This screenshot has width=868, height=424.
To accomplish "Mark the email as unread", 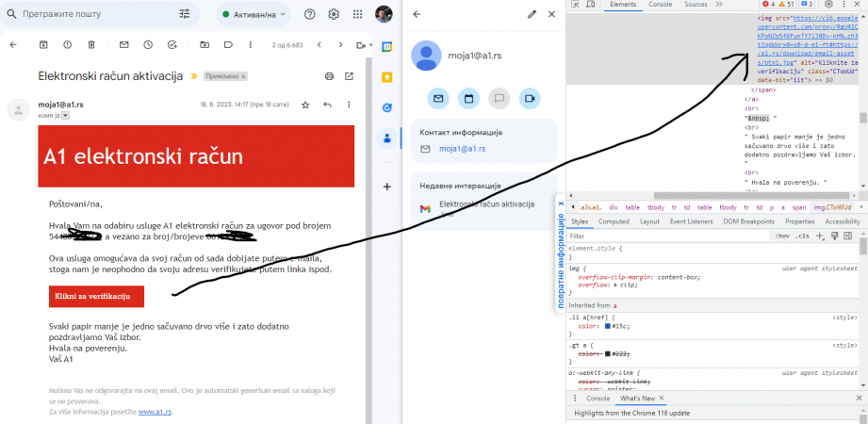I will (x=124, y=45).
